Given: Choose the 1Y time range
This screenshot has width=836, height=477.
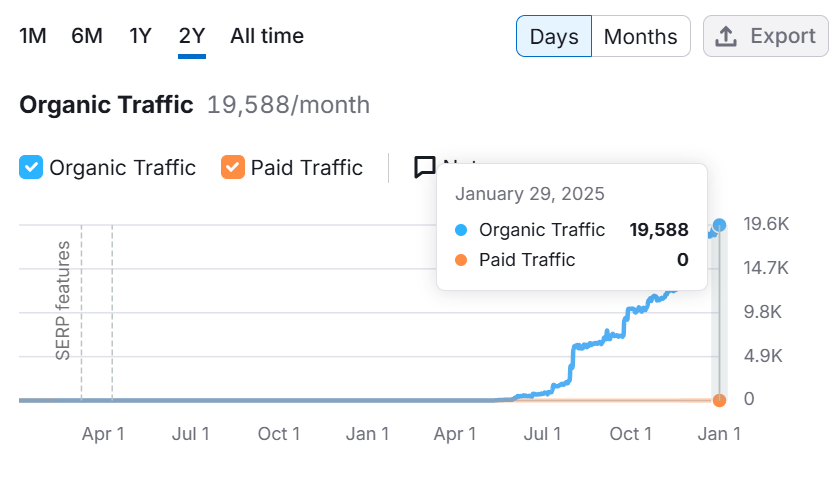Looking at the screenshot, I should (140, 36).
